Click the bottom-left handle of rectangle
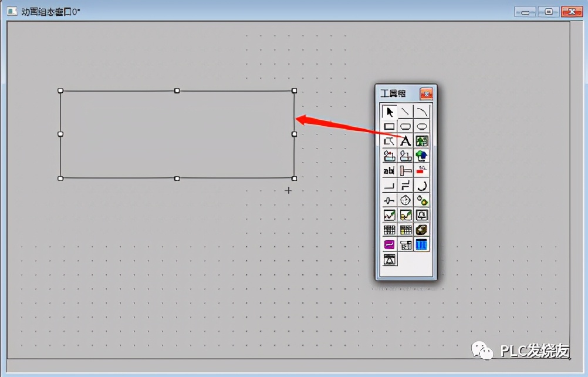The width and height of the screenshot is (588, 377). point(60,179)
